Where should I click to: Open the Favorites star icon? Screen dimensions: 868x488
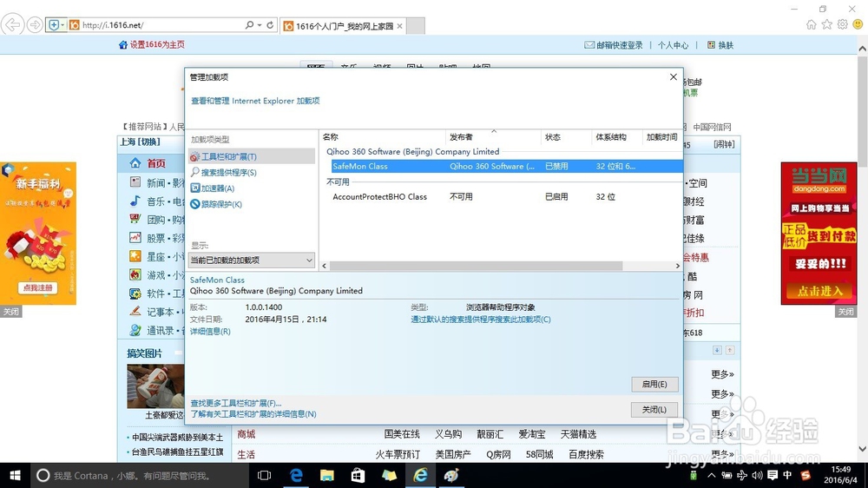coord(826,24)
